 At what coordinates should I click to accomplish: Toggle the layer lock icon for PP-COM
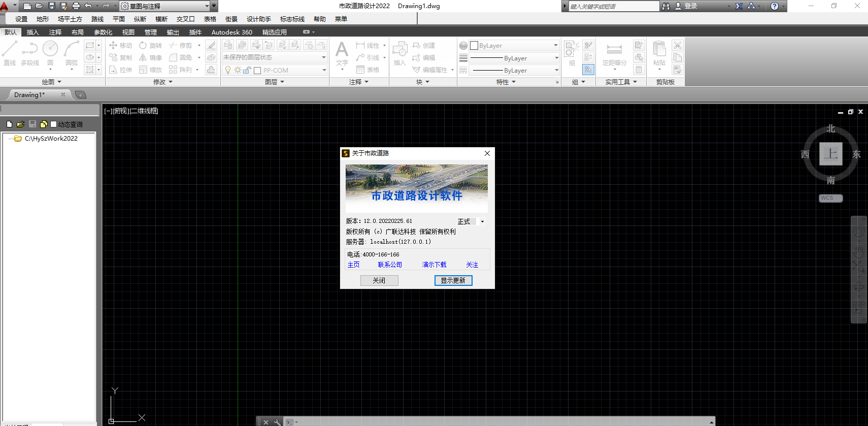247,71
